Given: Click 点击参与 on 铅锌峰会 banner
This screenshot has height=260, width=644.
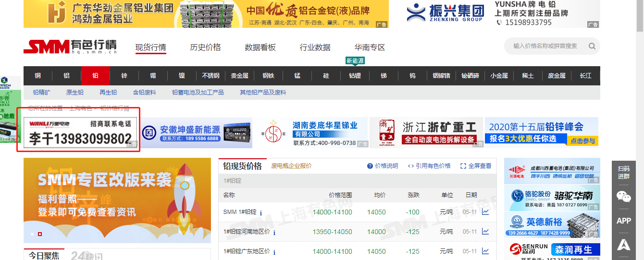Looking at the screenshot, I should 582,141.
